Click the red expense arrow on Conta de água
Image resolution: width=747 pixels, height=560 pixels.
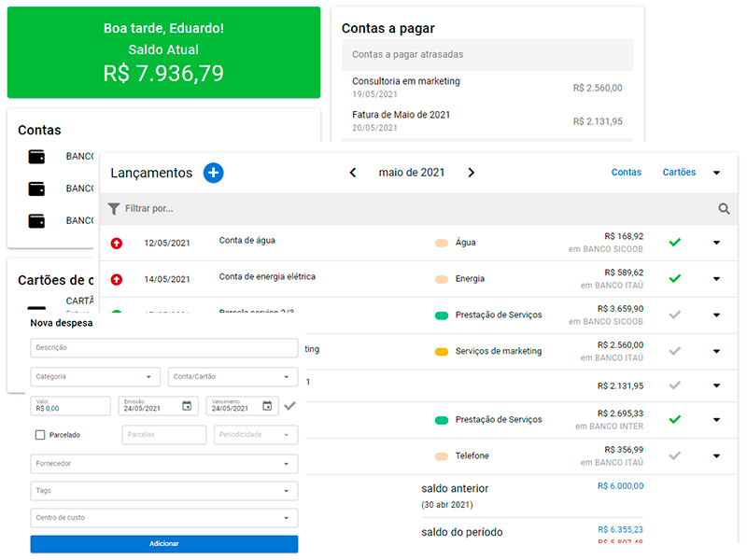click(x=115, y=242)
